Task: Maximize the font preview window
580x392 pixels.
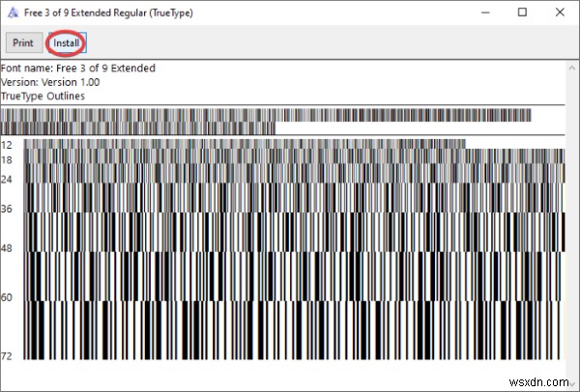Action: 522,13
